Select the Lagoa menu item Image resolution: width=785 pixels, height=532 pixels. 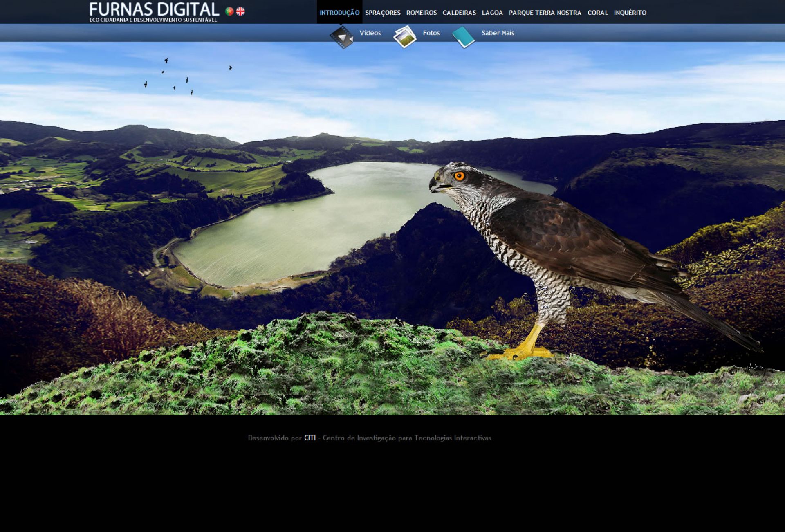[492, 13]
